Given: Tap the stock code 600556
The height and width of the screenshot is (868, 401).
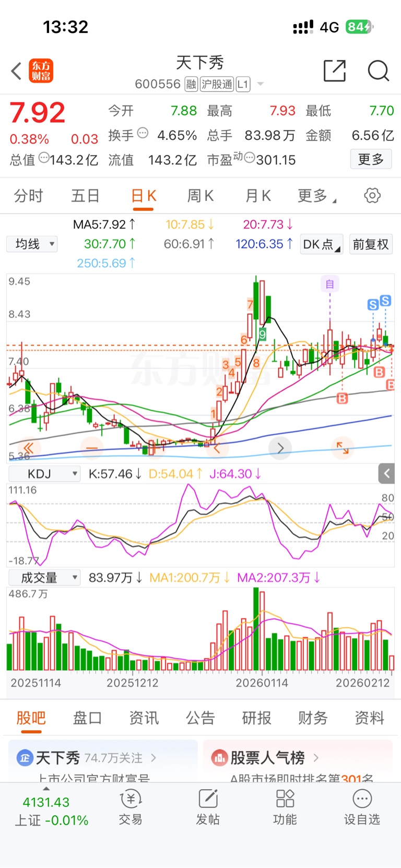Looking at the screenshot, I should pos(158,84).
